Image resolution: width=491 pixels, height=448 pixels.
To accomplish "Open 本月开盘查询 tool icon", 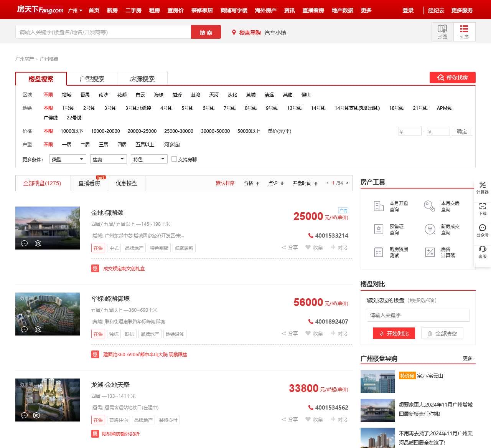I will coord(379,206).
